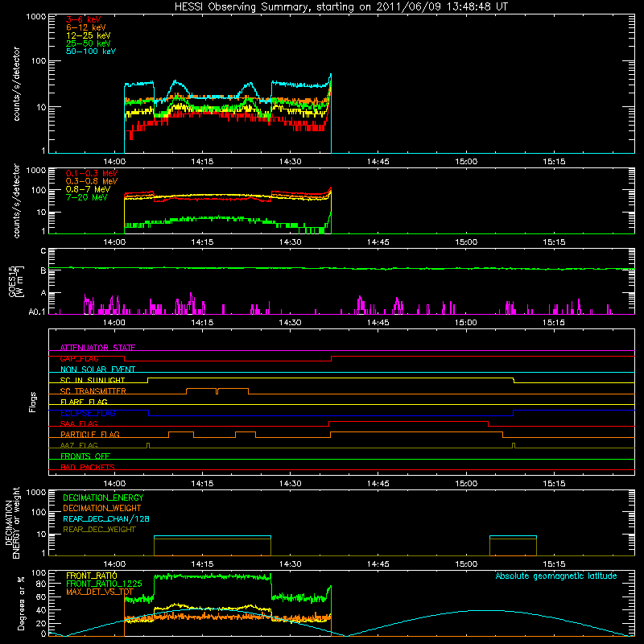Viewport: 644px width, 644px height.
Task: Click the SC_TRANSMITTER flag label
Action: pyautogui.click(x=93, y=390)
